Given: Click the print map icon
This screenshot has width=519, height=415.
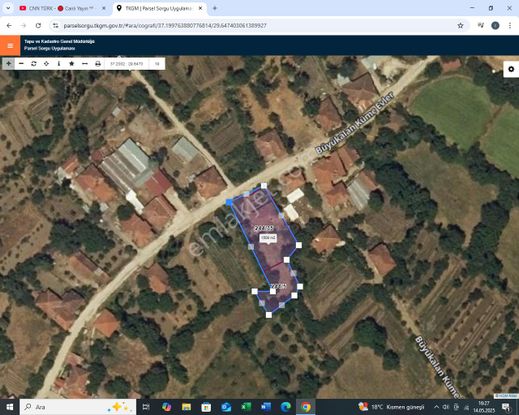Looking at the screenshot, I should (98, 63).
